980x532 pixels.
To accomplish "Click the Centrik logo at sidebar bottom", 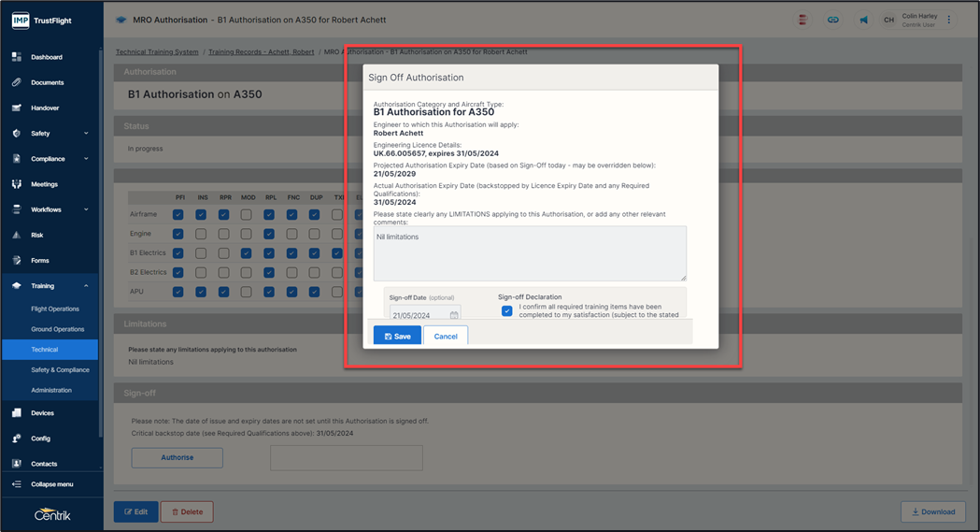I will 52,514.
